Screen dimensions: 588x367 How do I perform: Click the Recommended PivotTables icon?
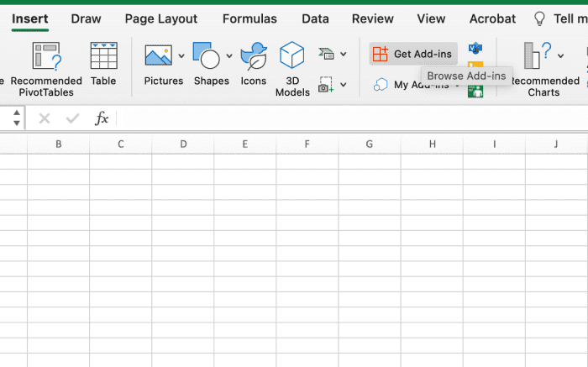(46, 56)
